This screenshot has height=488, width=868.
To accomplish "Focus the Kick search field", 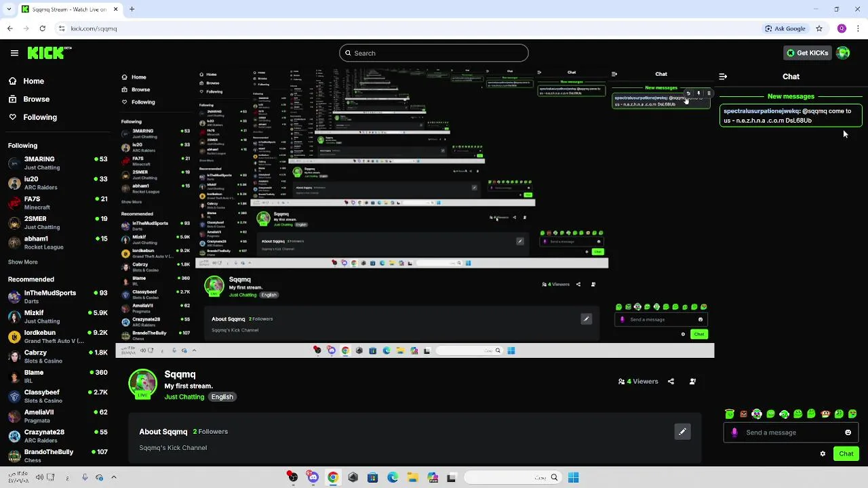I will tap(434, 53).
